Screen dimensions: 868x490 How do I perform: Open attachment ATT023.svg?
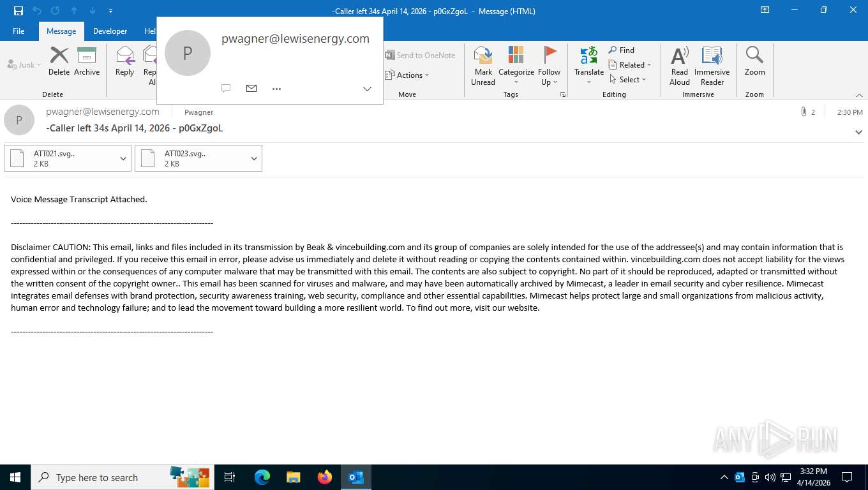[191, 158]
